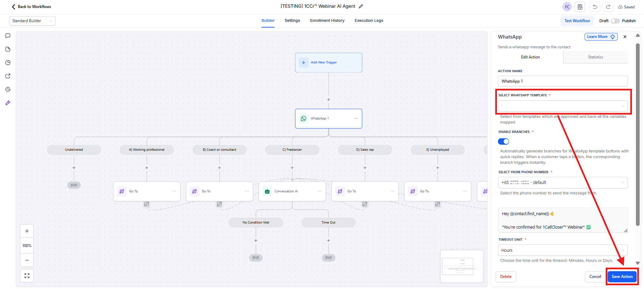Click the panel scrollbar up arrow
The image size is (644, 289).
point(638,35)
